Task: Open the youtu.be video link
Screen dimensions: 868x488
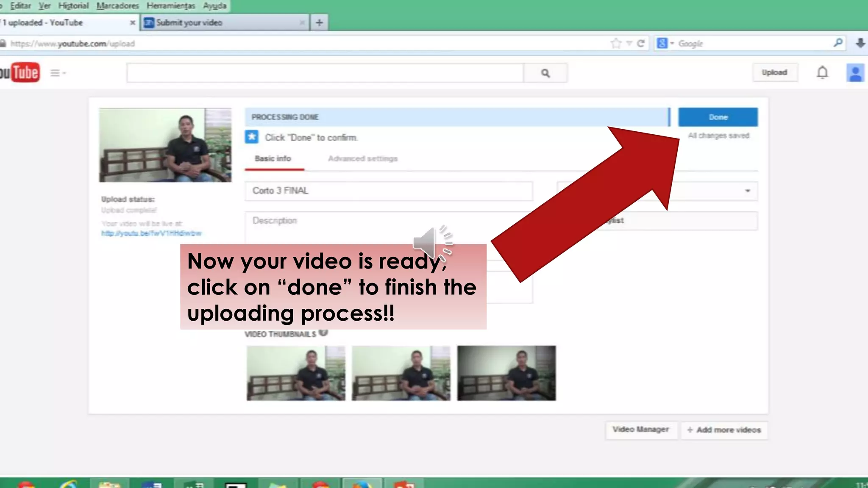Action: (x=151, y=233)
